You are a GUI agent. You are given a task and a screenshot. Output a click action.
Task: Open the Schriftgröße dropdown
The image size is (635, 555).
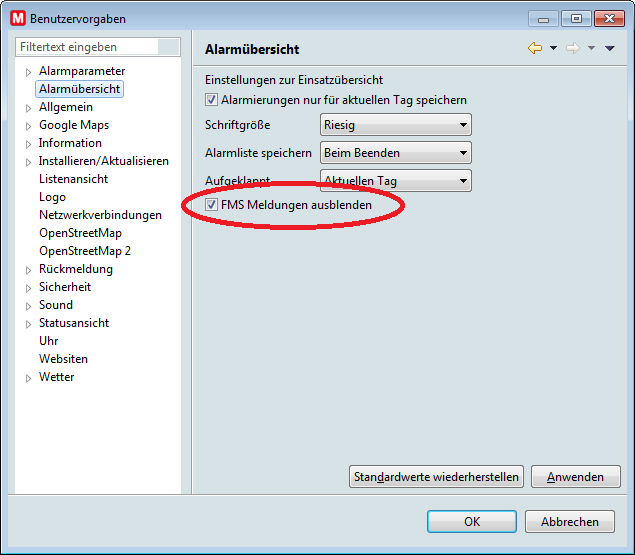pos(395,125)
